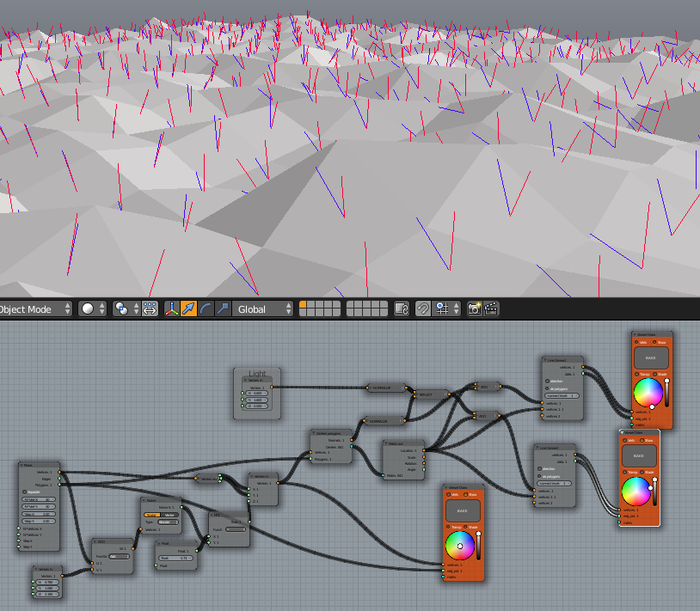Open the Object Mode selector
The image size is (700, 611).
[x=34, y=309]
